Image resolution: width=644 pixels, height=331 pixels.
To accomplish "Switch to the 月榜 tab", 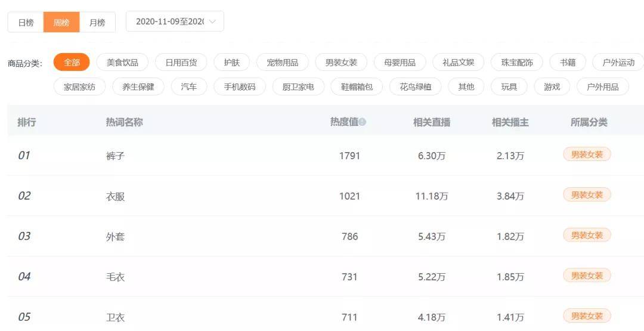I will click(x=97, y=23).
